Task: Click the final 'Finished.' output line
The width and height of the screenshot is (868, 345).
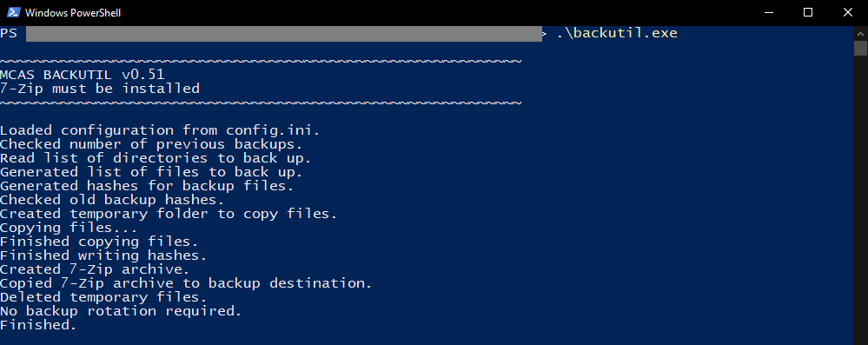Action: pos(38,325)
